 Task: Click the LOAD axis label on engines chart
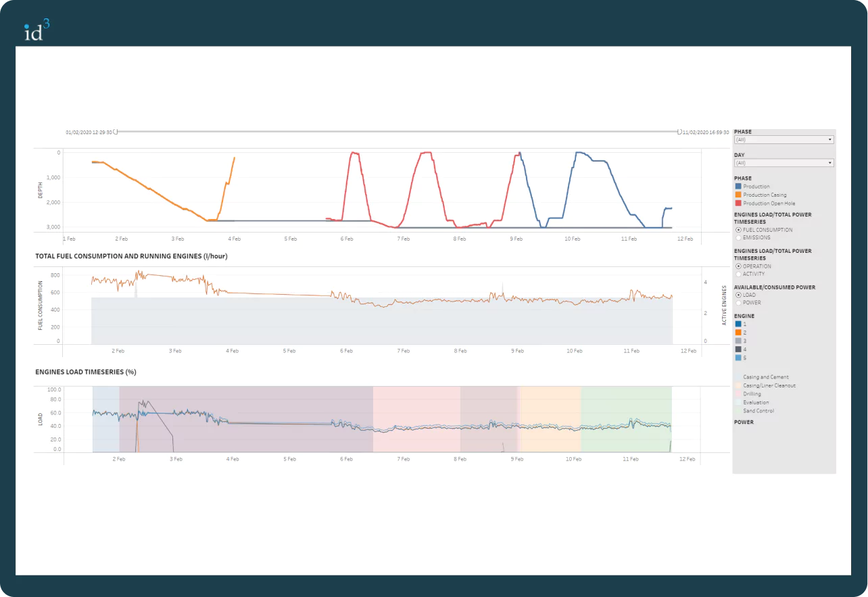40,421
